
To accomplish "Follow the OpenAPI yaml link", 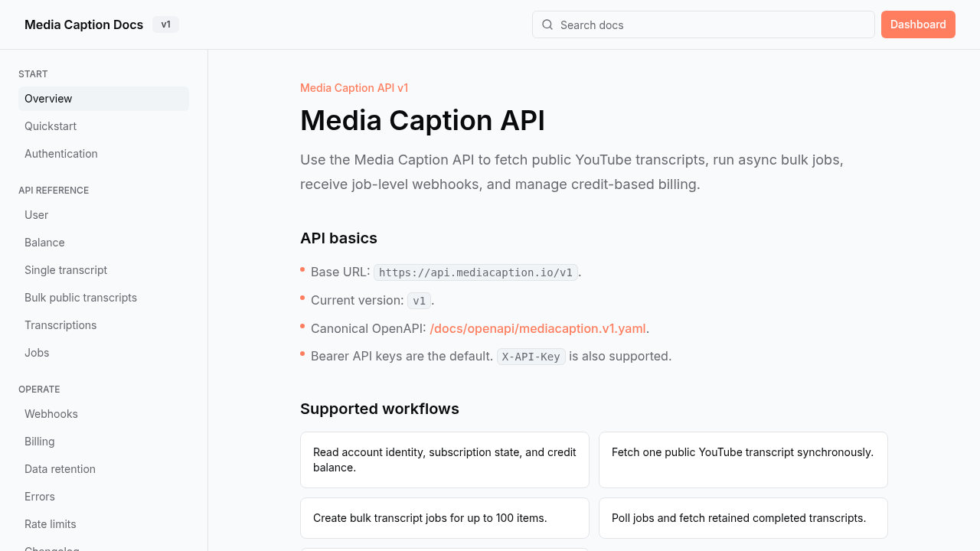I will tap(537, 328).
